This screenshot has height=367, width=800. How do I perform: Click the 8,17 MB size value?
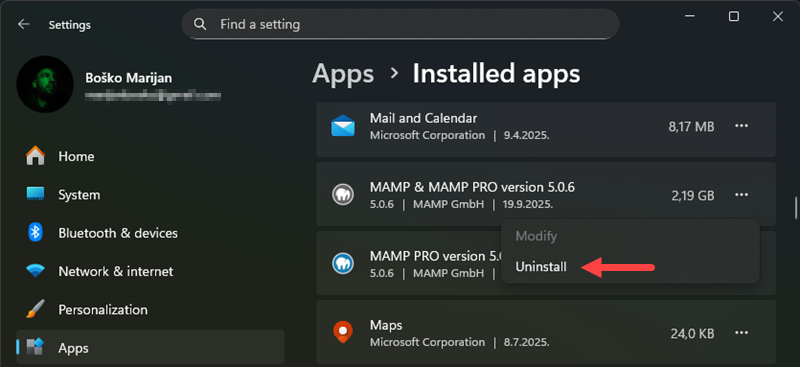click(691, 127)
